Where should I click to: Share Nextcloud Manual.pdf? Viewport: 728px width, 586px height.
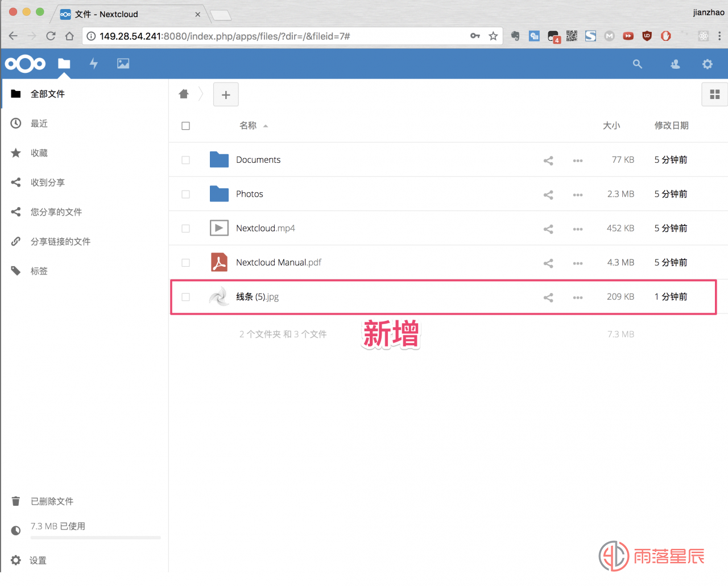[x=548, y=263]
